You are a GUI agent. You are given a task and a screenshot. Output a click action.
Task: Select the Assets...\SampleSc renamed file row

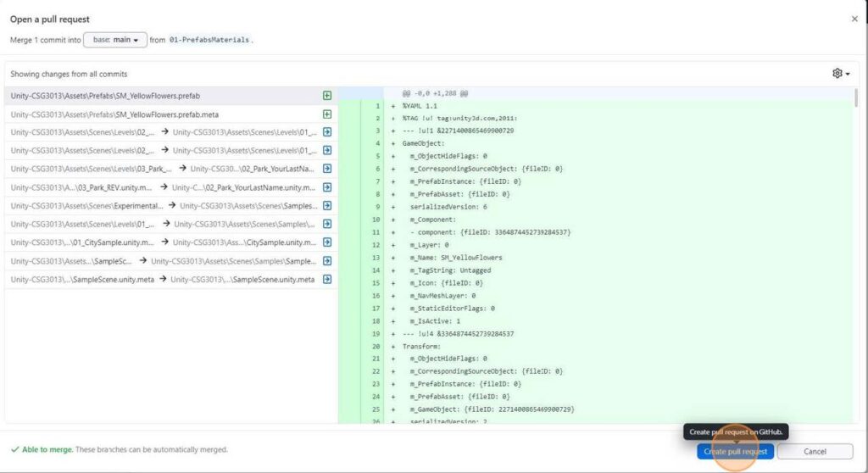tap(171, 261)
